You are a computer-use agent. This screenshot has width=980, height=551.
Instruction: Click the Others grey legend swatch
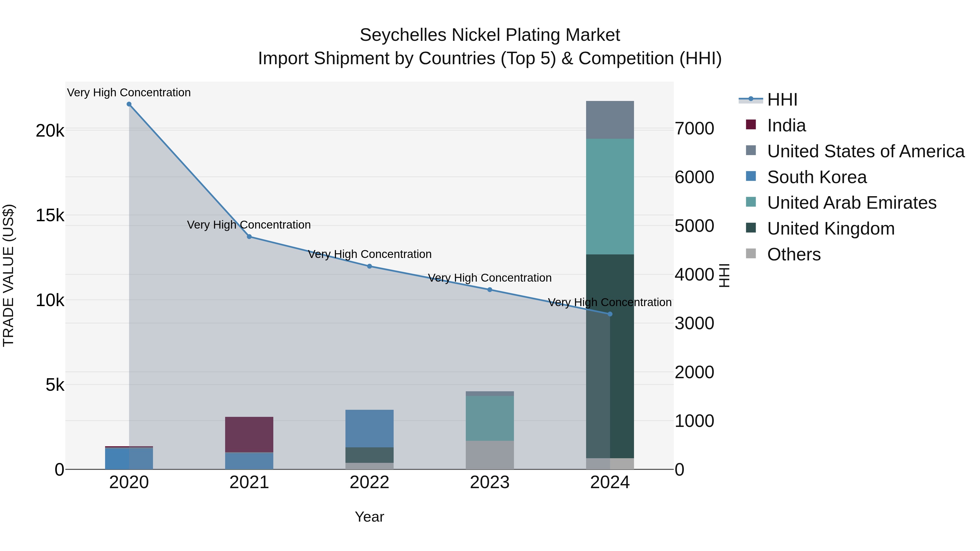pos(751,253)
